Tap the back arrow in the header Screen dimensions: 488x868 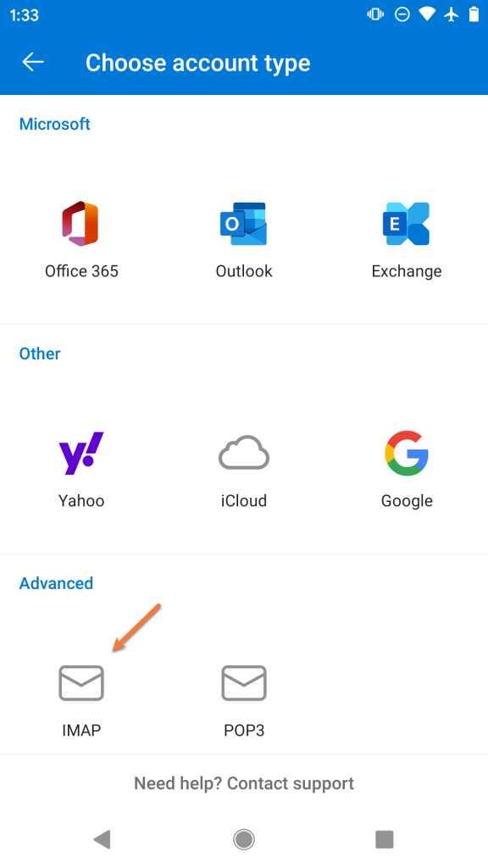tap(32, 62)
